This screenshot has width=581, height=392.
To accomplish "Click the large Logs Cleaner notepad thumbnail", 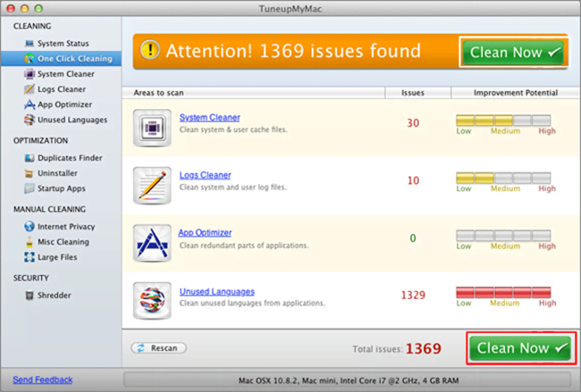I will click(x=152, y=186).
